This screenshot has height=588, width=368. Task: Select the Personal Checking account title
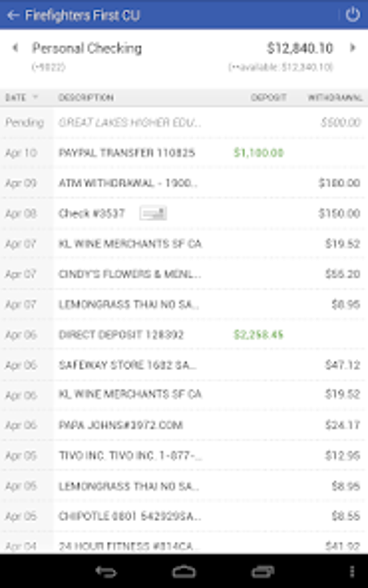coord(87,48)
